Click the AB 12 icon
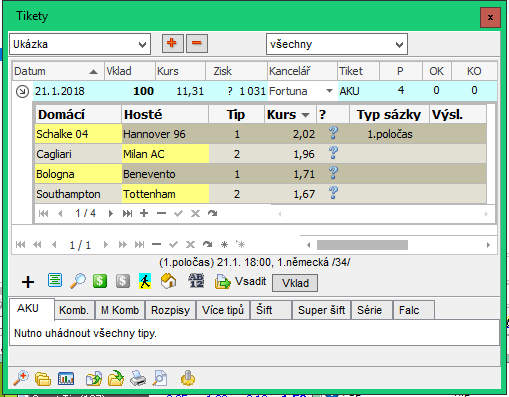 196,281
